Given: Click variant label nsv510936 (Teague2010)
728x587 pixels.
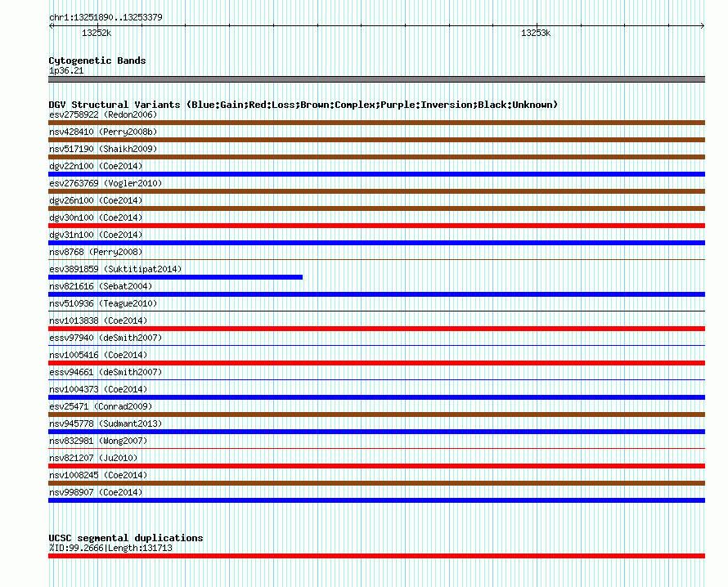Looking at the screenshot, I should point(103,303).
